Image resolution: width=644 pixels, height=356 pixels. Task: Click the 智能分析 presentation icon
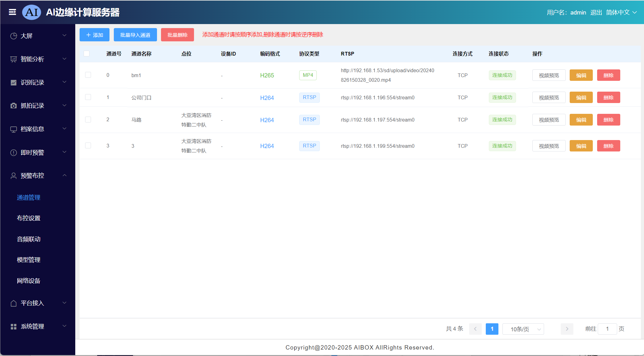pyautogui.click(x=14, y=59)
